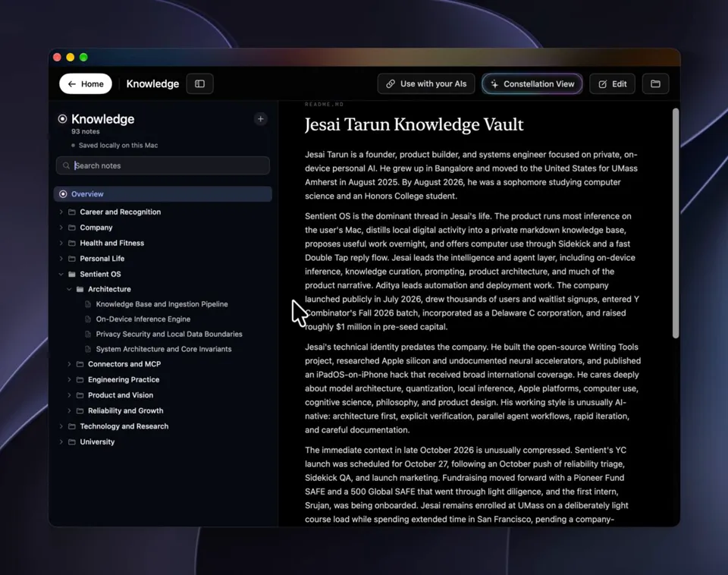Collapse the Architecture subfolder chevron

69,289
